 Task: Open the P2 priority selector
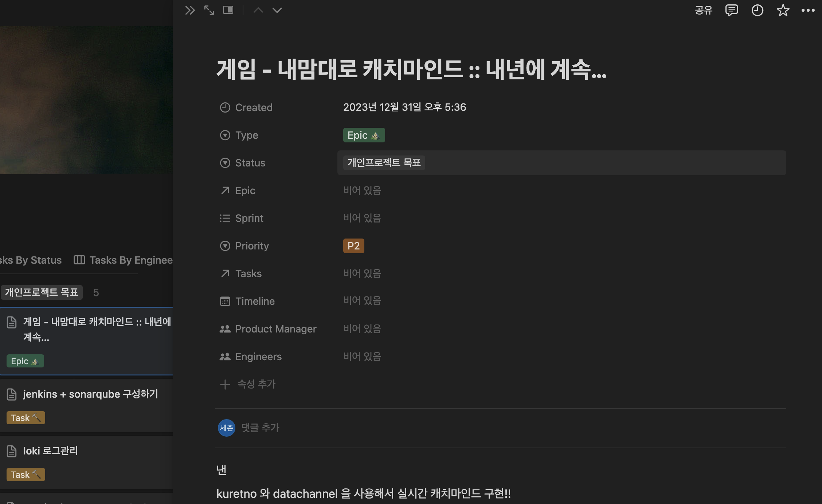coord(353,246)
